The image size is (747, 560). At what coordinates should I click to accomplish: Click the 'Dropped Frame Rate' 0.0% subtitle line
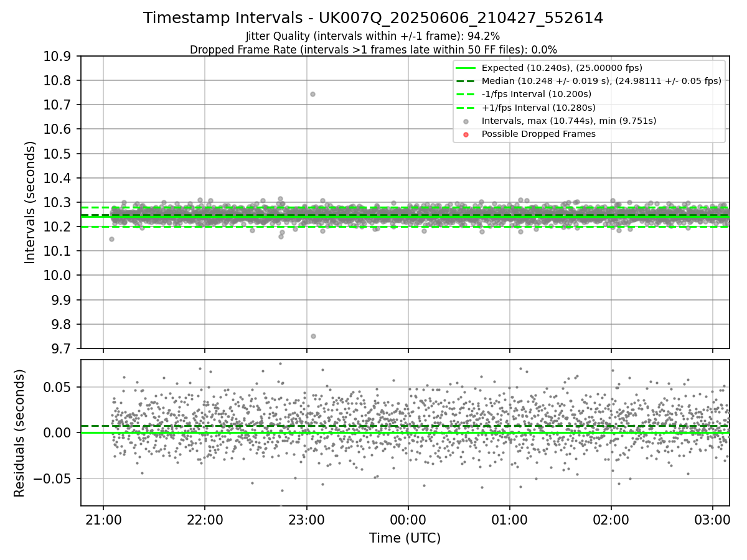pyautogui.click(x=373, y=49)
